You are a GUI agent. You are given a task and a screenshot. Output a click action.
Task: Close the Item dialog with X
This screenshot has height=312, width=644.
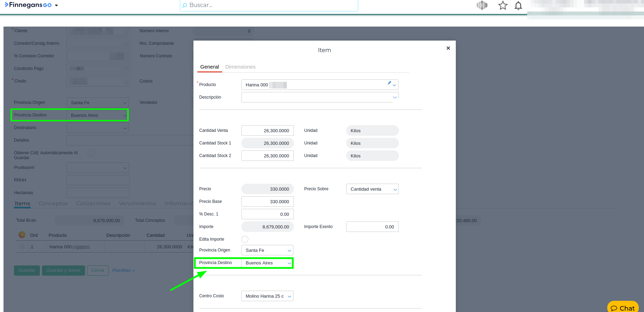coord(448,48)
